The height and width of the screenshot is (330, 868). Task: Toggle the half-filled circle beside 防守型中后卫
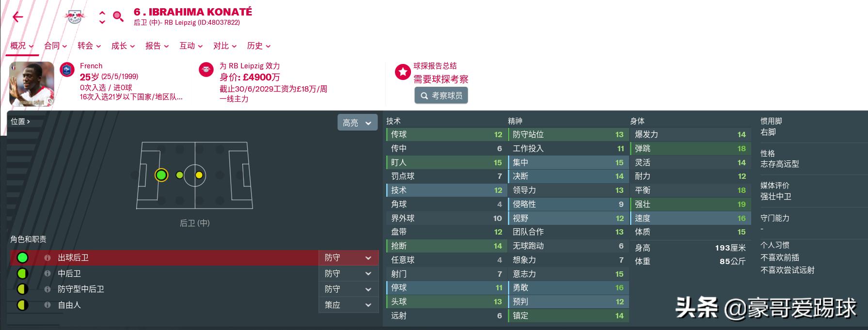(22, 289)
